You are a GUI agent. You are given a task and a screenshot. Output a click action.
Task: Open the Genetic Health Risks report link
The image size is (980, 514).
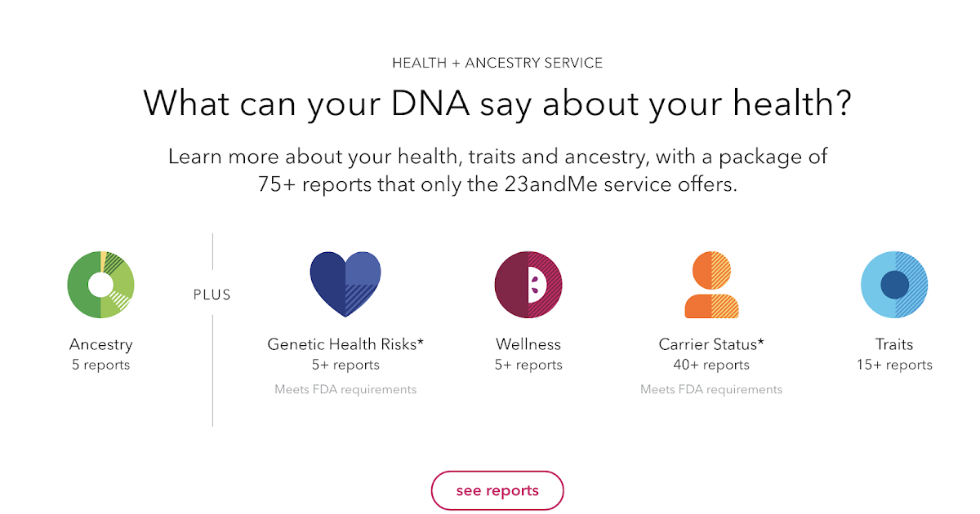pos(345,344)
